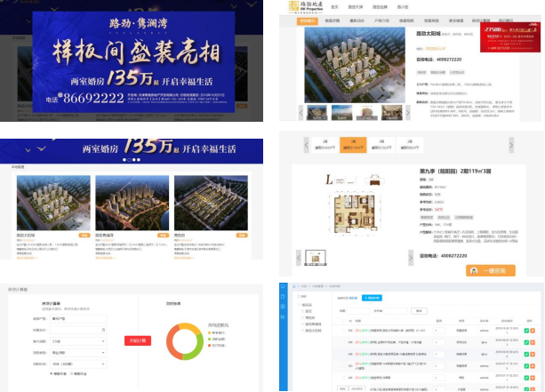
Task: Click the orange 支付利息 legend dot
Action: coord(209,346)
